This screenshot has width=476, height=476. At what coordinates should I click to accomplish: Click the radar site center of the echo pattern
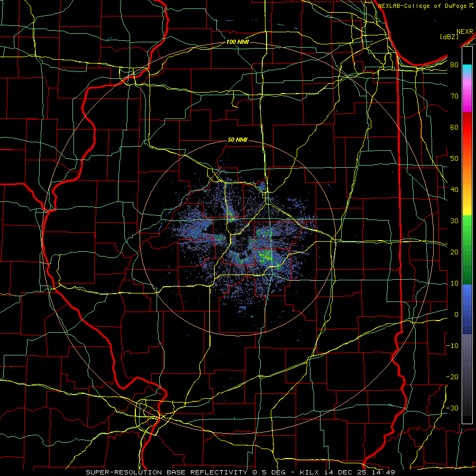coord(239,239)
